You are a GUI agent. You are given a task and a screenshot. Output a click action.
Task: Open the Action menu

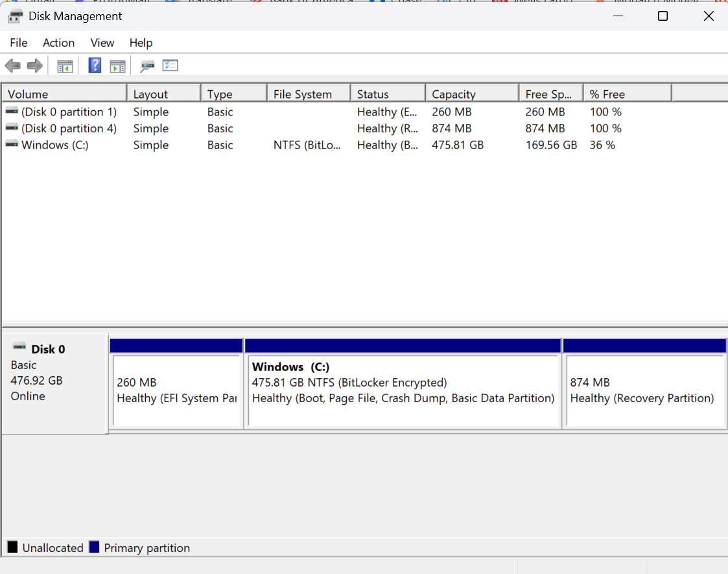[58, 43]
